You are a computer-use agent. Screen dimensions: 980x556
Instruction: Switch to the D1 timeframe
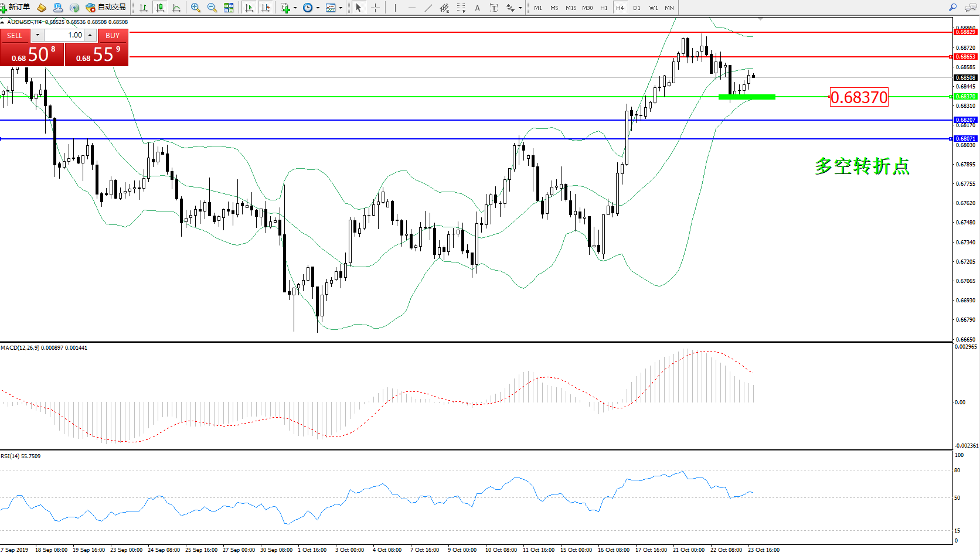(637, 8)
